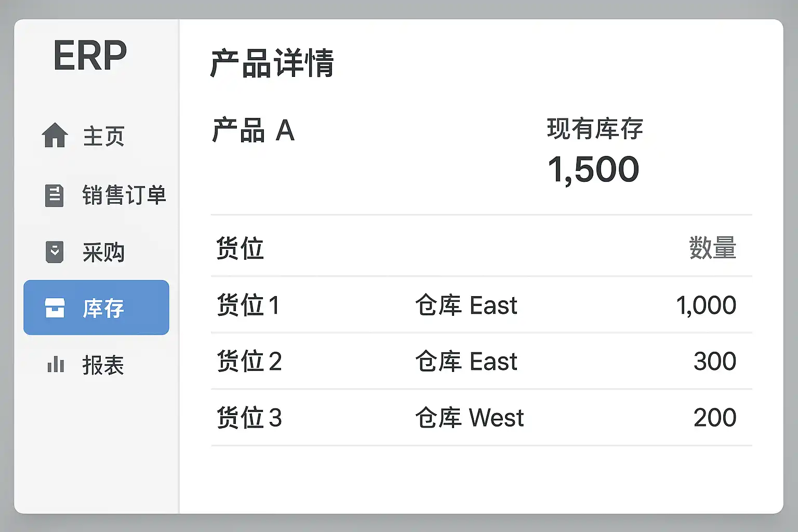The height and width of the screenshot is (532, 798).
Task: Click 仓库 West in 货位 3 row
Action: point(469,418)
